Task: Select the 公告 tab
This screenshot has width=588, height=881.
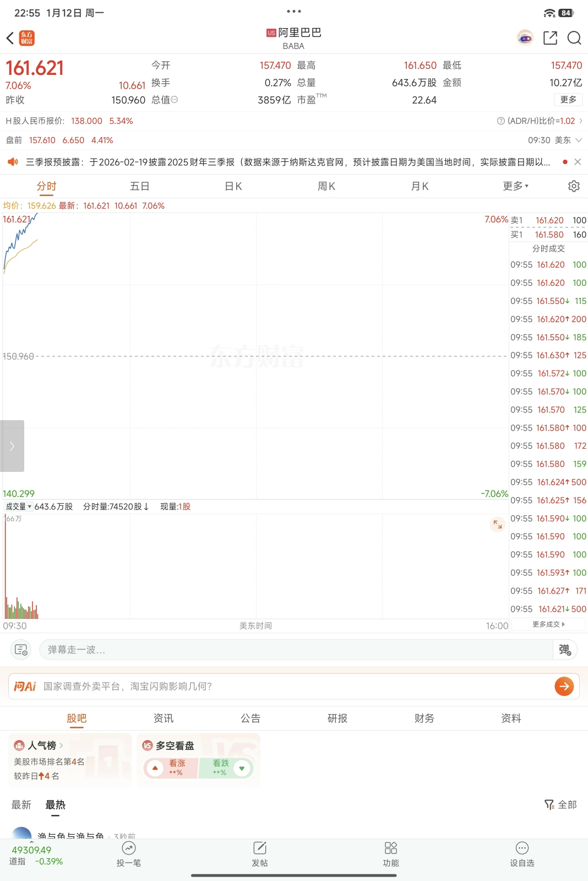Action: (x=251, y=718)
